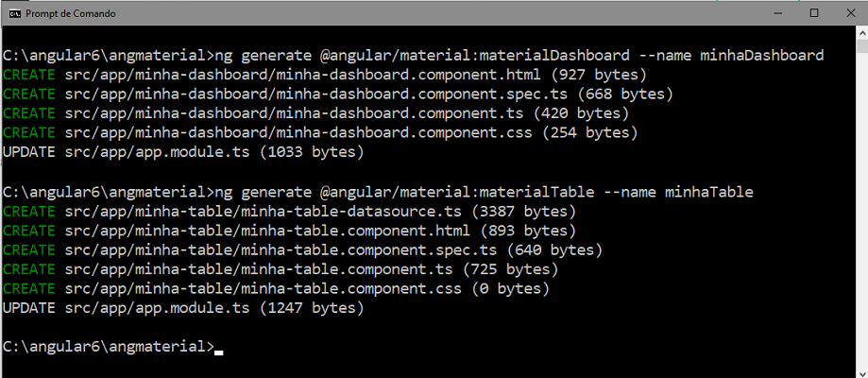868x378 pixels.
Task: Click the minha-table.component.html output line
Action: 289,231
